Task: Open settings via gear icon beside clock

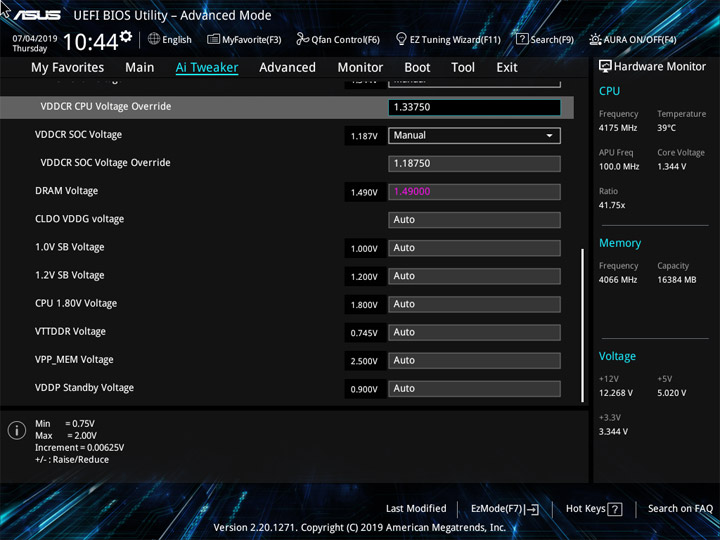Action: [125, 36]
